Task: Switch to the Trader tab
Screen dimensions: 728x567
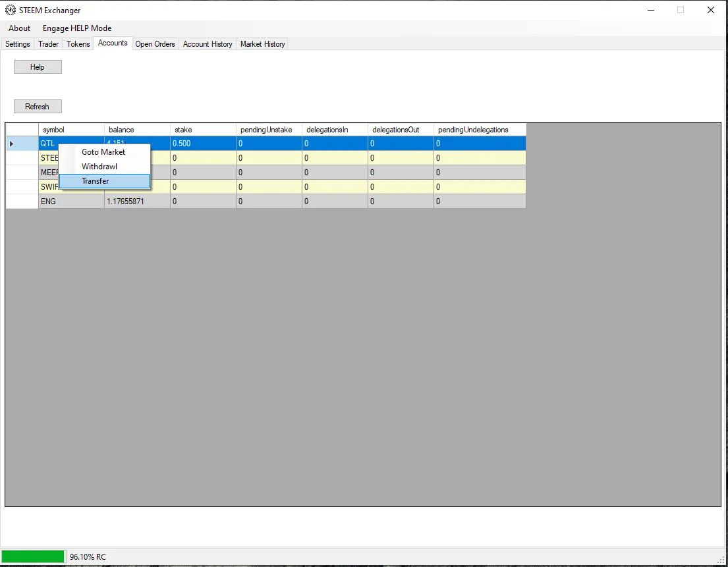Action: coord(48,44)
